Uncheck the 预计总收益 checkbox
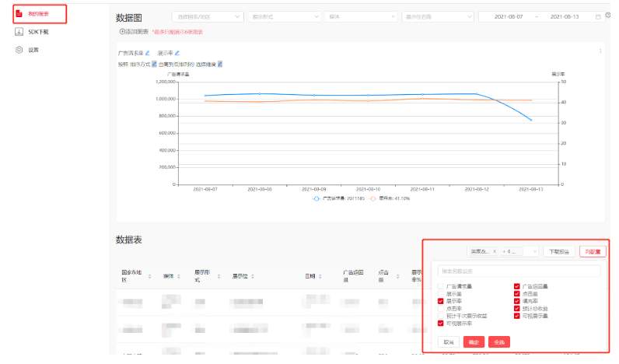Viewport: 619px width, 364px height. point(517,308)
